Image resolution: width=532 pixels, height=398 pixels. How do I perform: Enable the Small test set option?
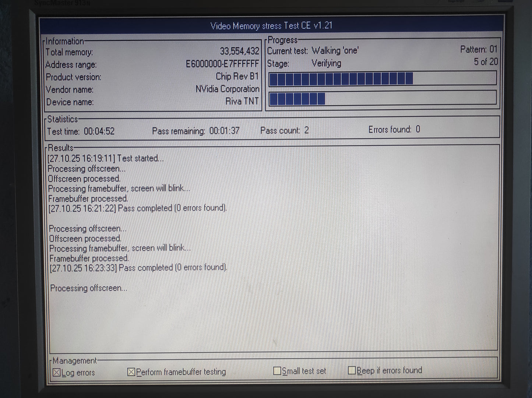(x=277, y=371)
